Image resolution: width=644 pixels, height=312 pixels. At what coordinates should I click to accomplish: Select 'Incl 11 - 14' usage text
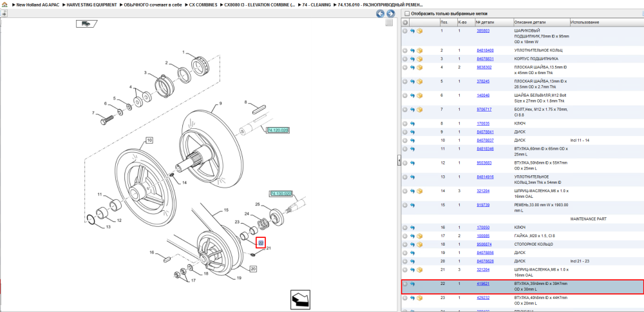580,141
